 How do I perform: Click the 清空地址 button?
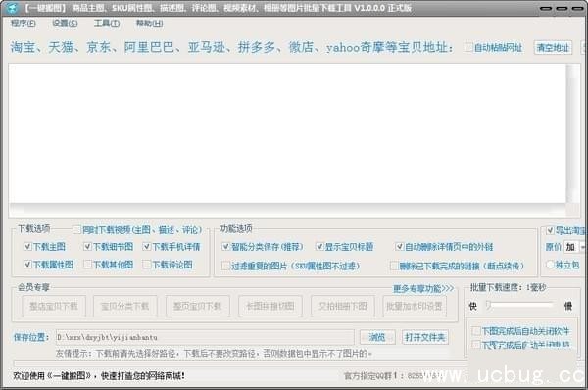click(x=553, y=48)
